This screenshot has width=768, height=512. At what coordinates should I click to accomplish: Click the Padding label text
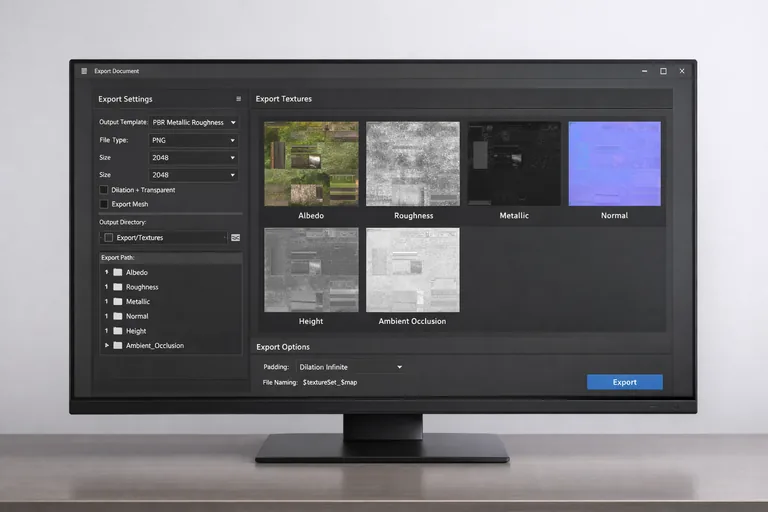click(276, 367)
